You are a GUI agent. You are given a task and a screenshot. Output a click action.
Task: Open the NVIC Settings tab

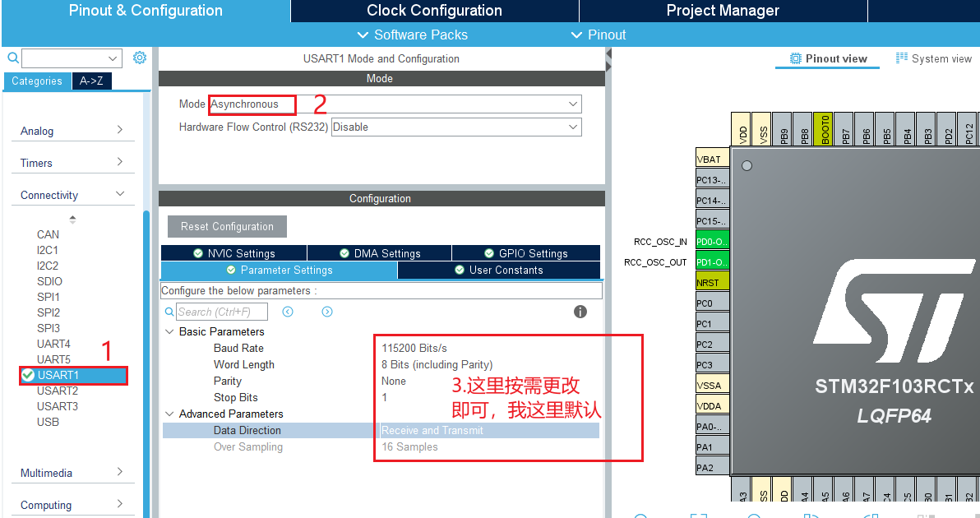233,253
